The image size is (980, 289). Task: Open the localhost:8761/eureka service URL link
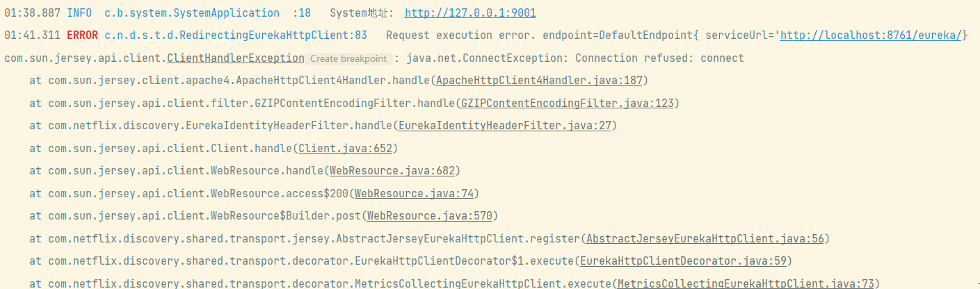click(870, 35)
